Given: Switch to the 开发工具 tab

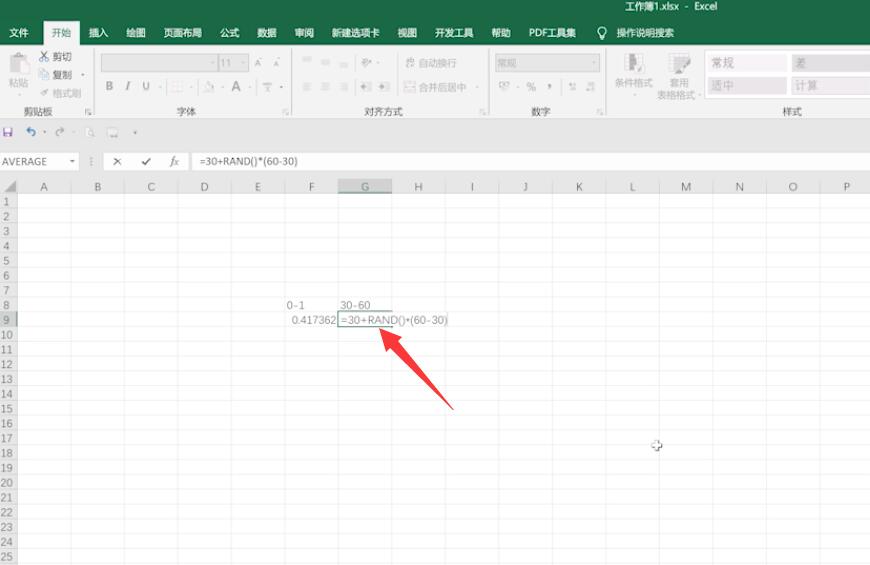Looking at the screenshot, I should tap(454, 33).
